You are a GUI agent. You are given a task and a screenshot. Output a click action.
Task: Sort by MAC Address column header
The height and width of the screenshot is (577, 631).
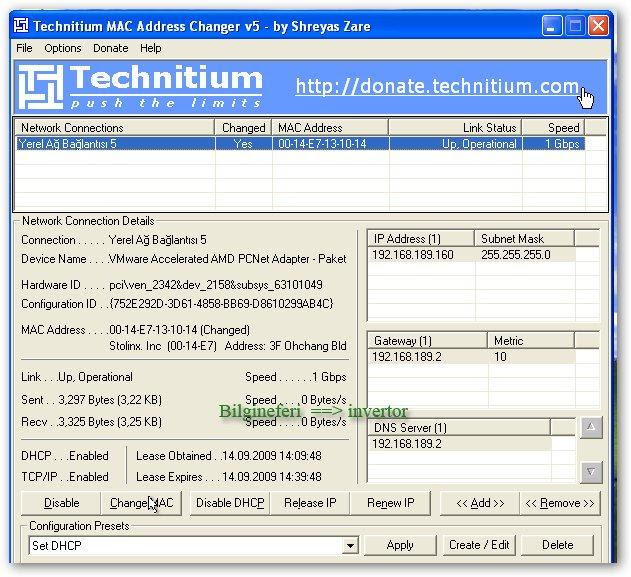pos(330,128)
